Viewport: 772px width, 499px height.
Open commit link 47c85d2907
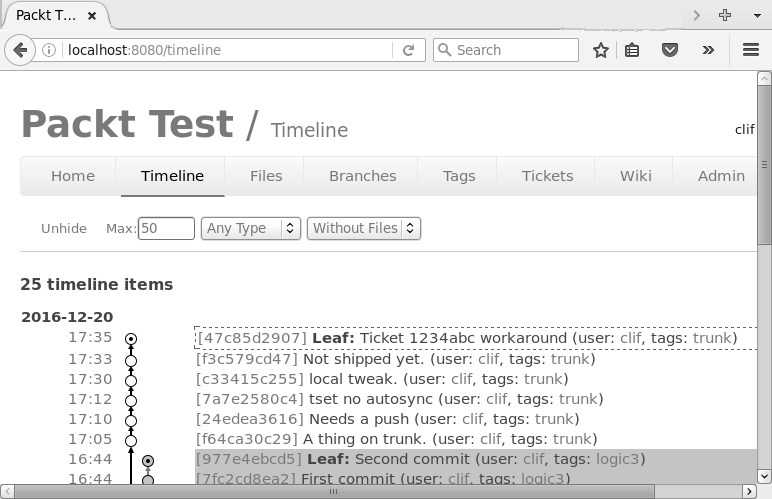[251, 338]
